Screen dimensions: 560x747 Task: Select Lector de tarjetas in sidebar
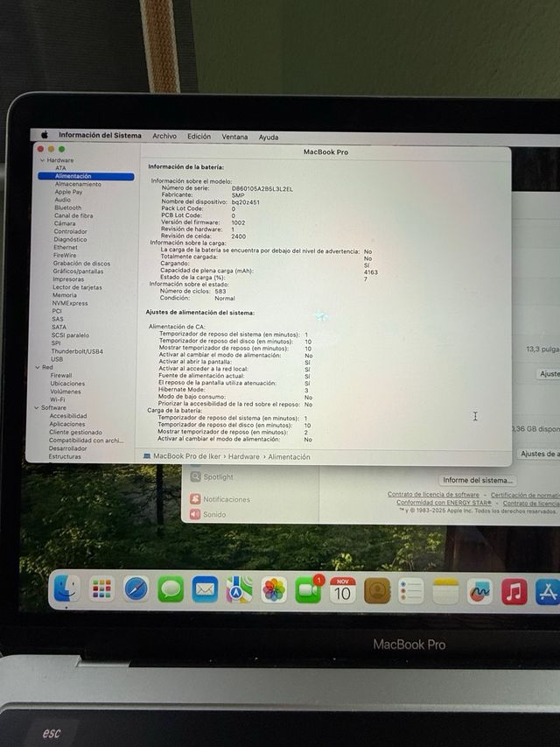pos(77,287)
